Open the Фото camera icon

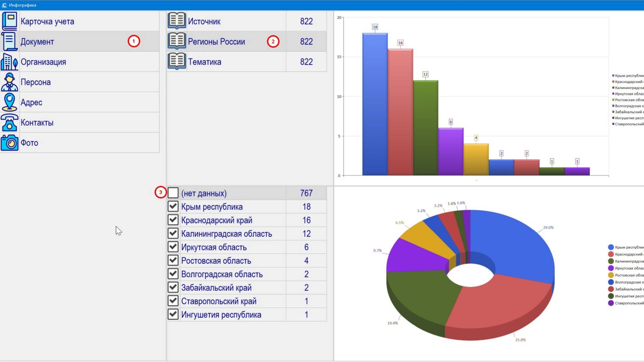(x=9, y=143)
